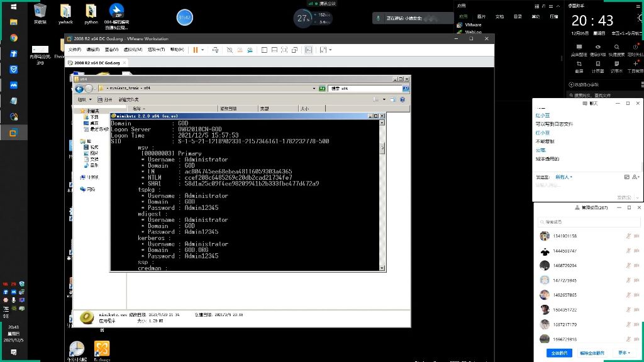Click the mimikatz kiwi icon in details pane
Viewport: 644px width, 362px height.
point(87,317)
